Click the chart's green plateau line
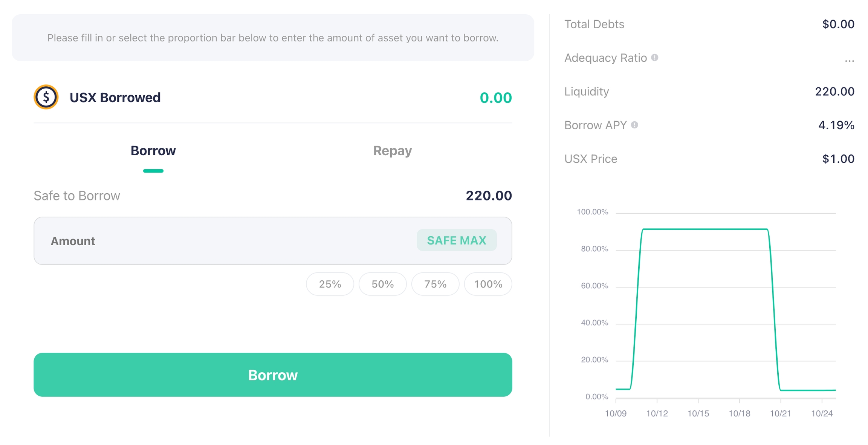This screenshot has height=445, width=868. pos(704,229)
